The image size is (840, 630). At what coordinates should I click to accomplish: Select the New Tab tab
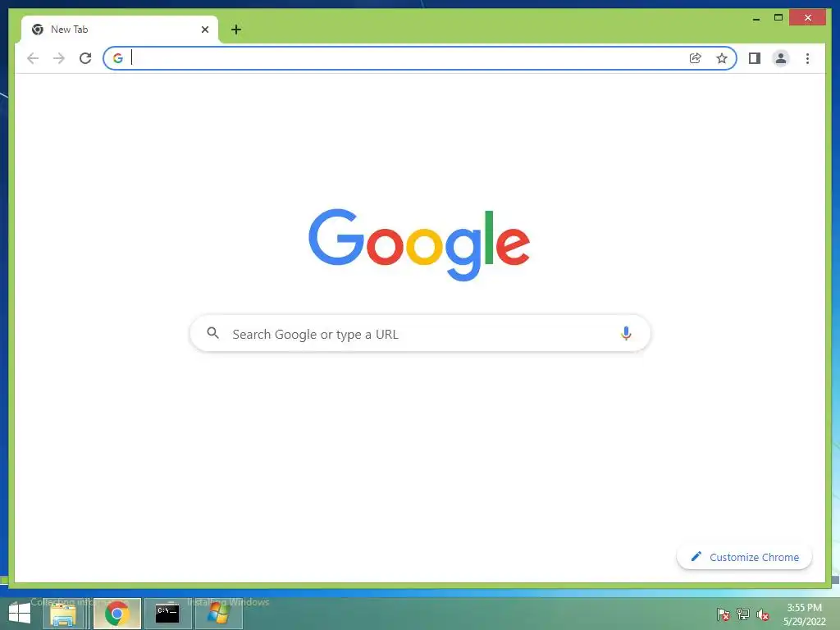coord(119,30)
